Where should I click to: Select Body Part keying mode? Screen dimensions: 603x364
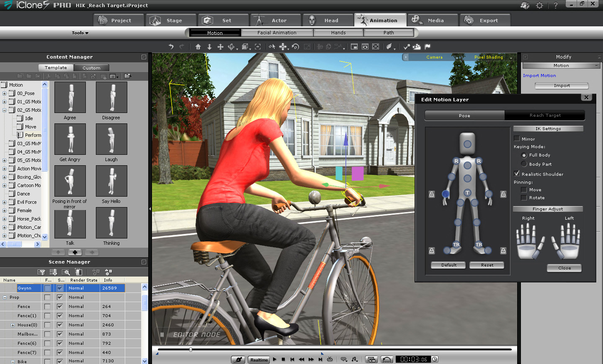point(524,164)
